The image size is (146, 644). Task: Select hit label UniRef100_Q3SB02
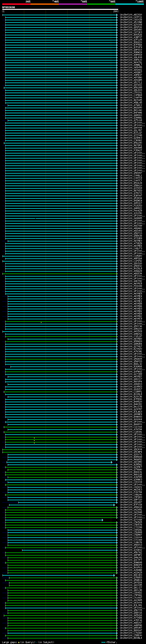click(x=131, y=550)
